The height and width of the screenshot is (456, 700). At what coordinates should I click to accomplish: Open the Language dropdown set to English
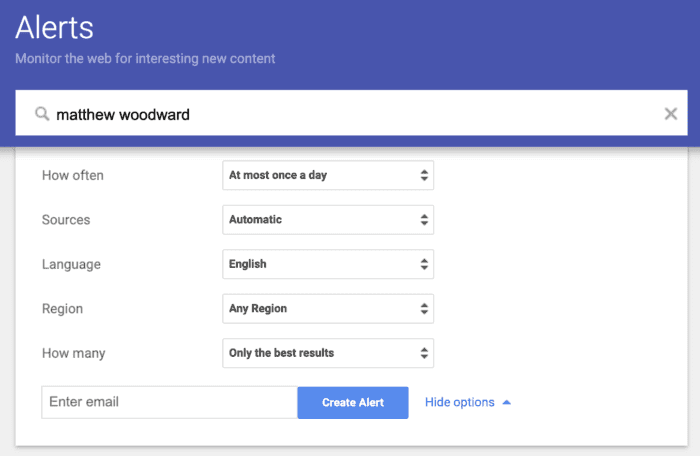[328, 264]
